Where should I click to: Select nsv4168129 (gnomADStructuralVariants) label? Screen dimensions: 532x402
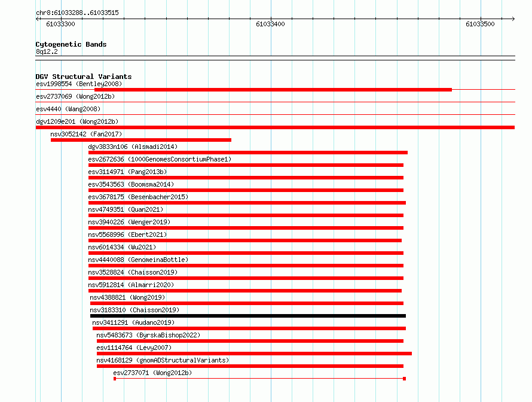point(163,360)
